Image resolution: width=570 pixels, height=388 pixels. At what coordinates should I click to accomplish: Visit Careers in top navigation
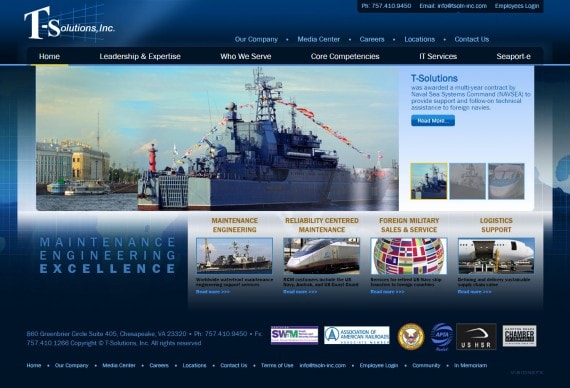pyautogui.click(x=372, y=39)
